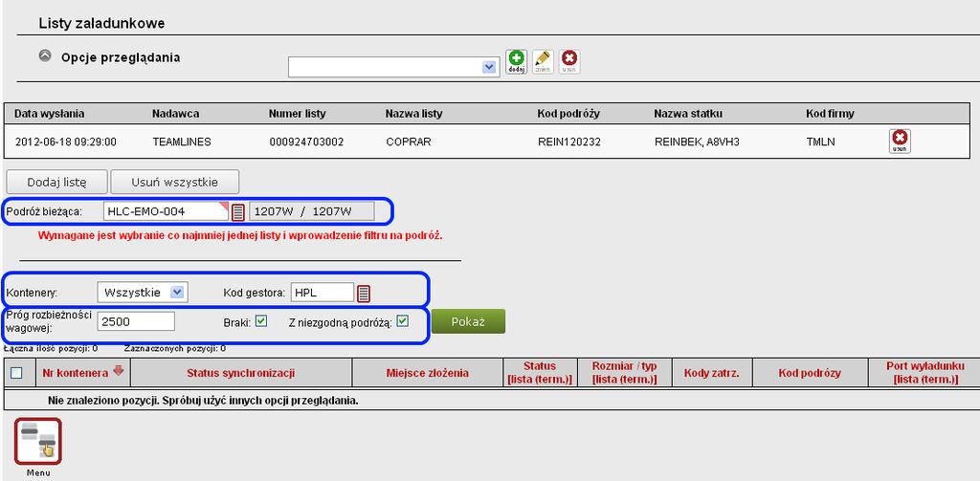Click the Nazwa statku column header
Image resolution: width=980 pixels, height=481 pixels.
click(688, 114)
